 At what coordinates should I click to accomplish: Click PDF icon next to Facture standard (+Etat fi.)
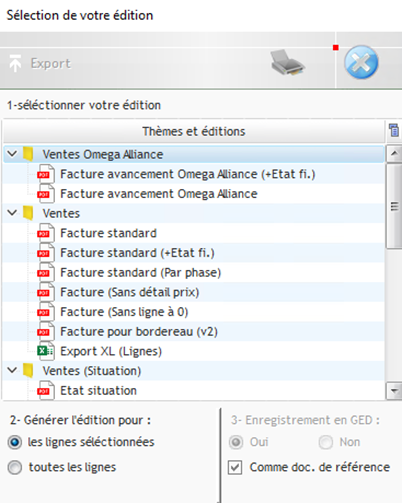tap(46, 253)
